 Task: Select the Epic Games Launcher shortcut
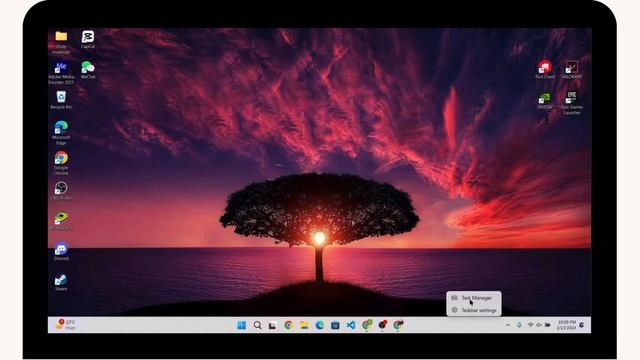571,102
